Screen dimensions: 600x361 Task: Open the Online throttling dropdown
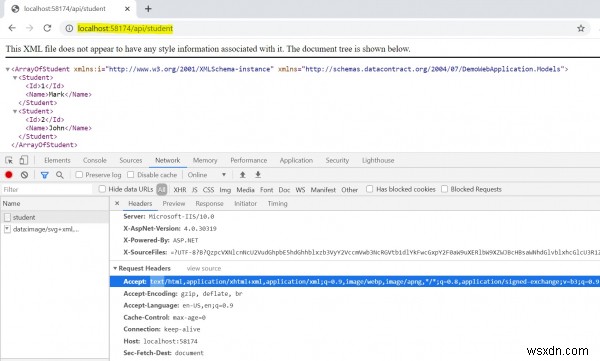pyautogui.click(x=207, y=175)
